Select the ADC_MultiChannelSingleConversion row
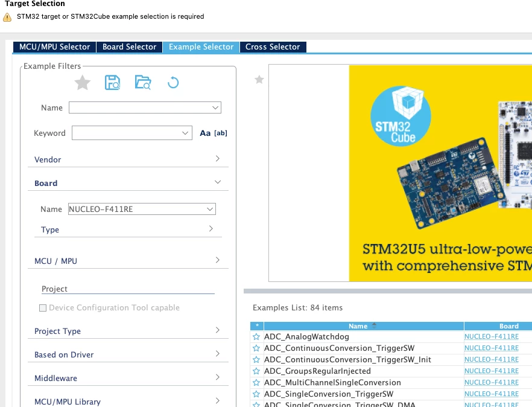 (x=391, y=382)
